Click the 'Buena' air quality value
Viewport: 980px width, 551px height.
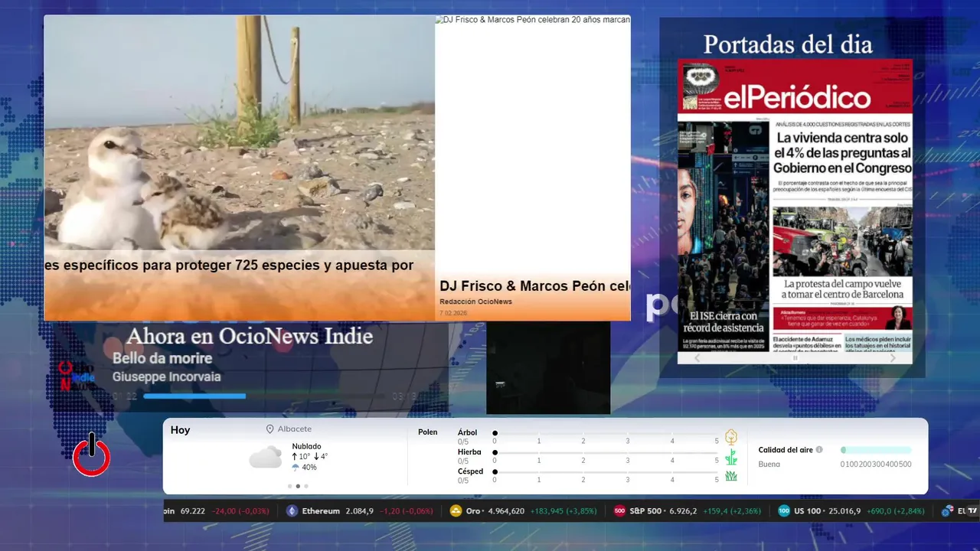tap(769, 464)
